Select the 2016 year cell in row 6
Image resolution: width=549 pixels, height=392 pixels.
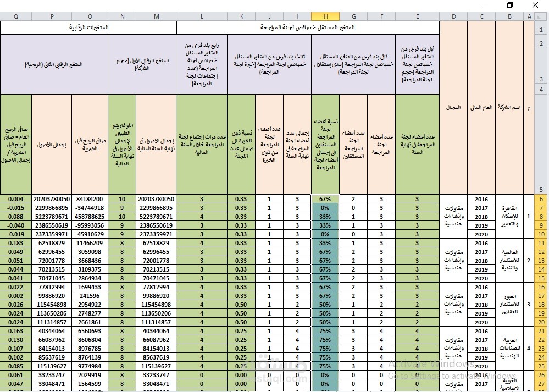481,199
